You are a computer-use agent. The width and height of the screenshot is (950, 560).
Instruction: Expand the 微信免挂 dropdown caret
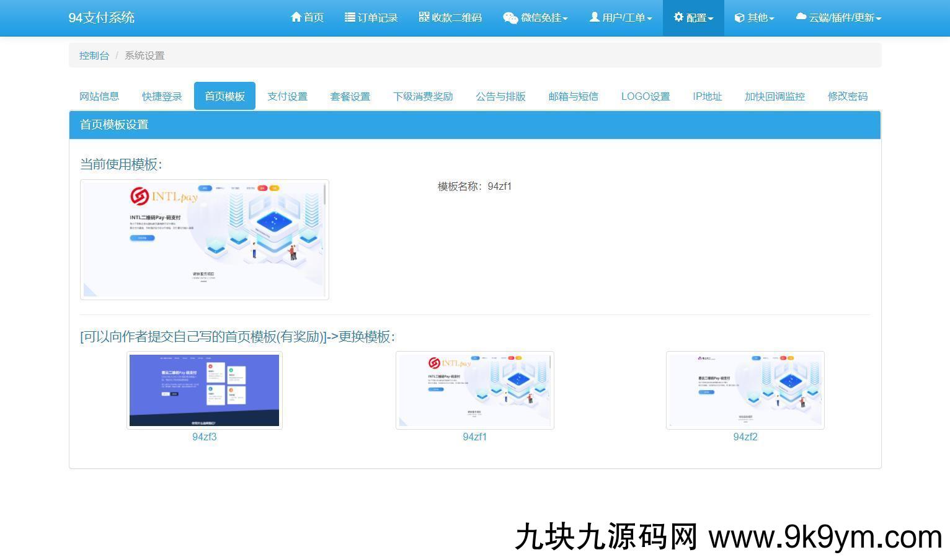(566, 19)
